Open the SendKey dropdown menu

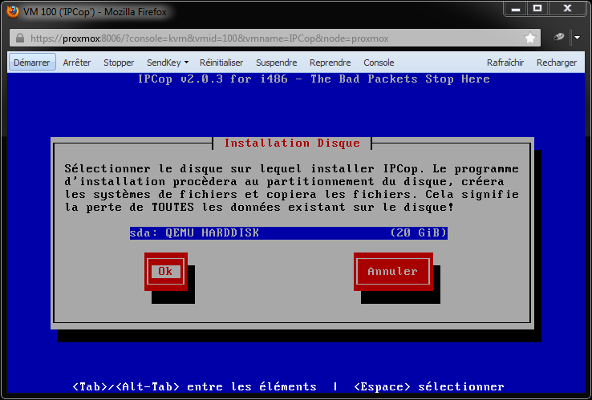[x=167, y=62]
